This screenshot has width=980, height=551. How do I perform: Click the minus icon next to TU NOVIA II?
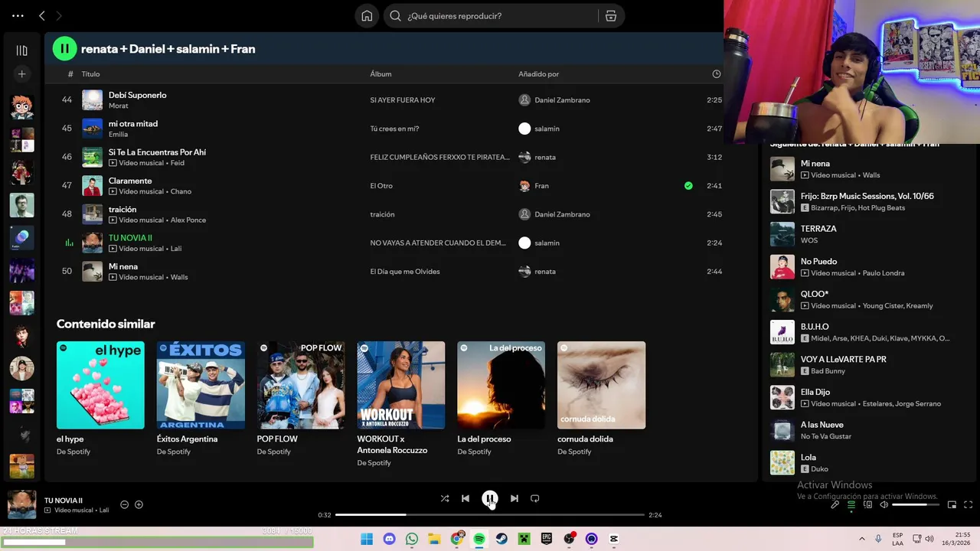pos(125,504)
